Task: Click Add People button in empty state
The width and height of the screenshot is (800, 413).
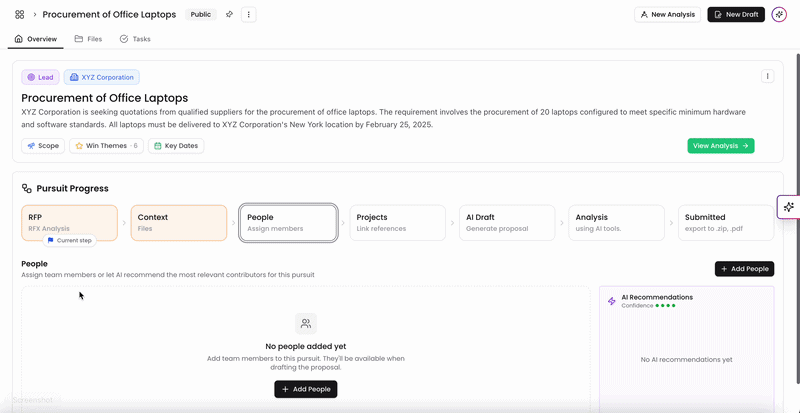Action: [x=306, y=389]
